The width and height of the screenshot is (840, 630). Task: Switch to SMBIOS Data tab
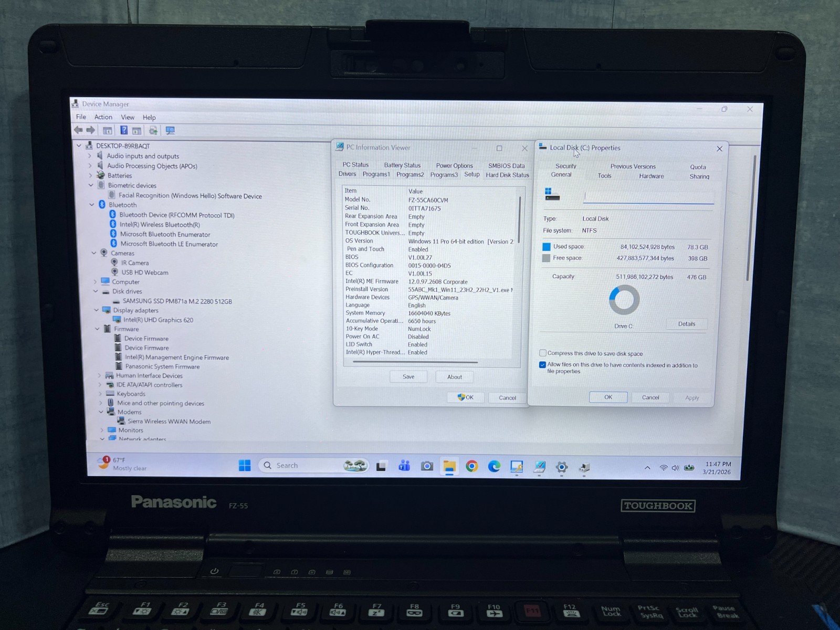(506, 166)
